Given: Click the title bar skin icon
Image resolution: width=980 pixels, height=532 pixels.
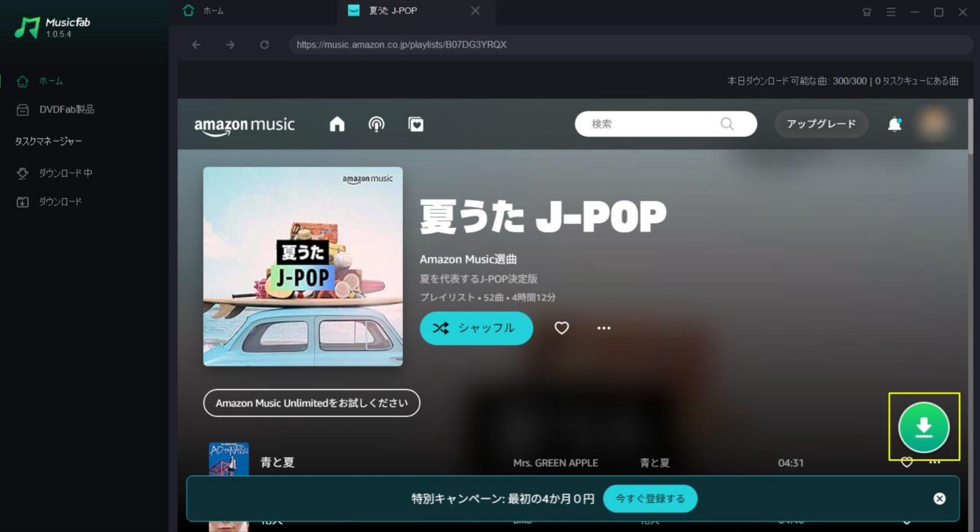Looking at the screenshot, I should 866,12.
